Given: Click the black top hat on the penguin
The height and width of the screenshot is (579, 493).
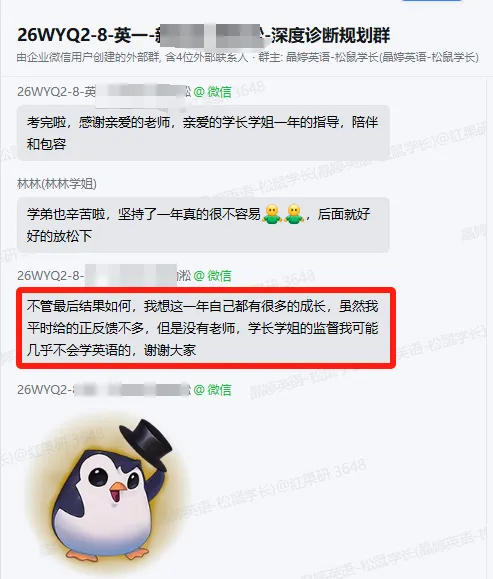Looking at the screenshot, I should [148, 441].
